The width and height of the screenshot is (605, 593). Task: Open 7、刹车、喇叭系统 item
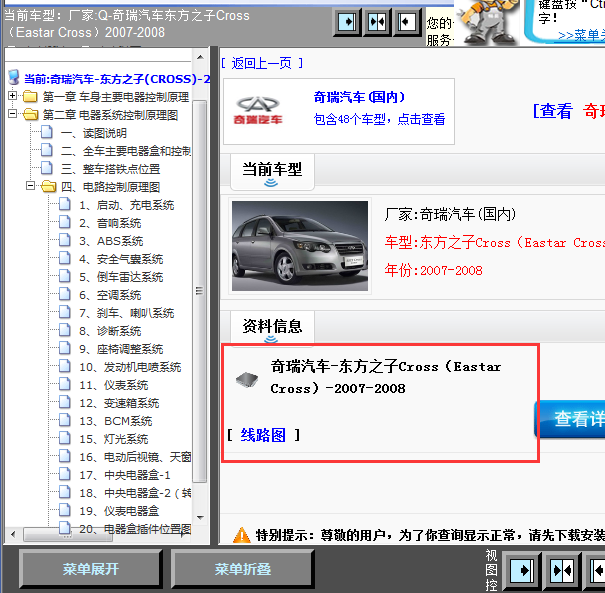click(x=127, y=313)
